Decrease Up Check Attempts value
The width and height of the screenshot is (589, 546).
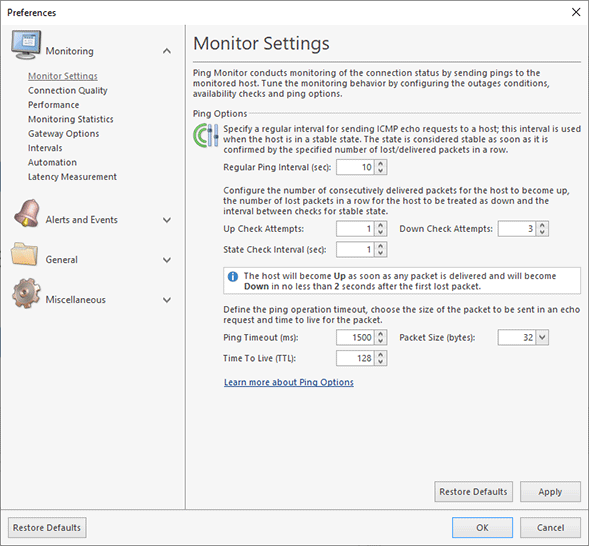click(381, 232)
